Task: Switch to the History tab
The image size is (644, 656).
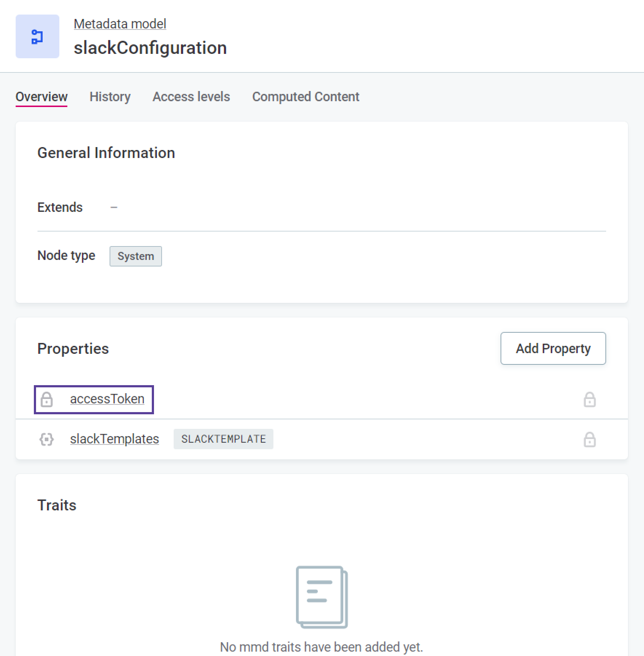Action: point(110,97)
